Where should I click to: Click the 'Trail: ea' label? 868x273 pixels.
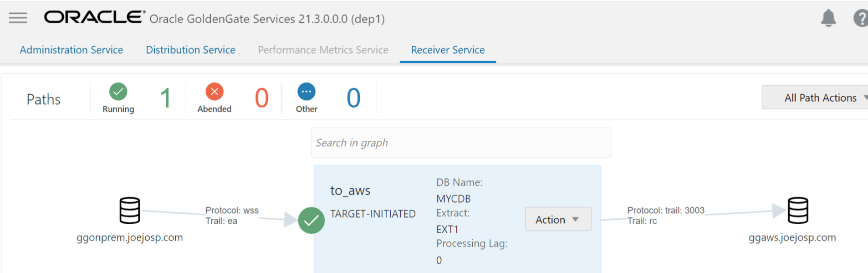tap(221, 221)
